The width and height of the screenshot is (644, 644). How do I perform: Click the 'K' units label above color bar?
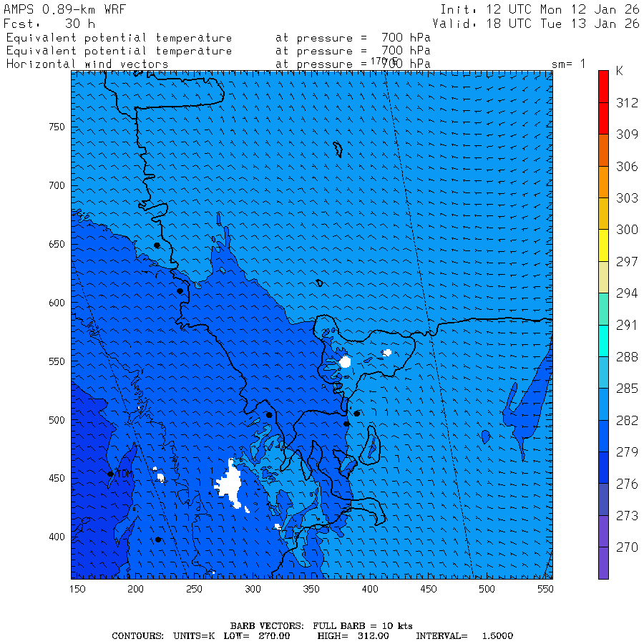pos(620,71)
